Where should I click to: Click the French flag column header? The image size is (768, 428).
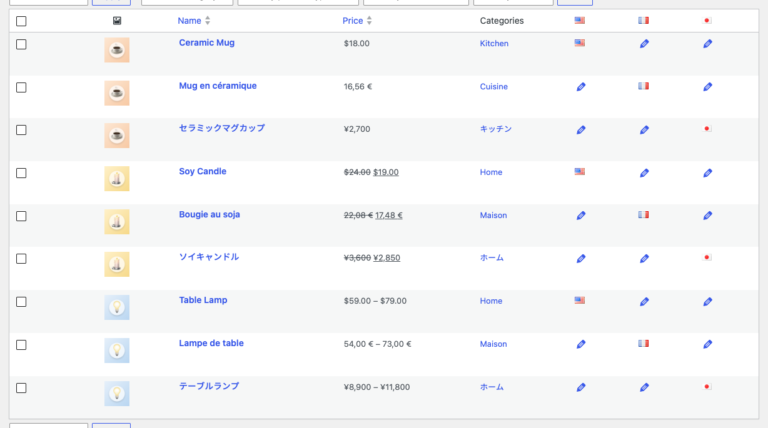click(x=643, y=21)
